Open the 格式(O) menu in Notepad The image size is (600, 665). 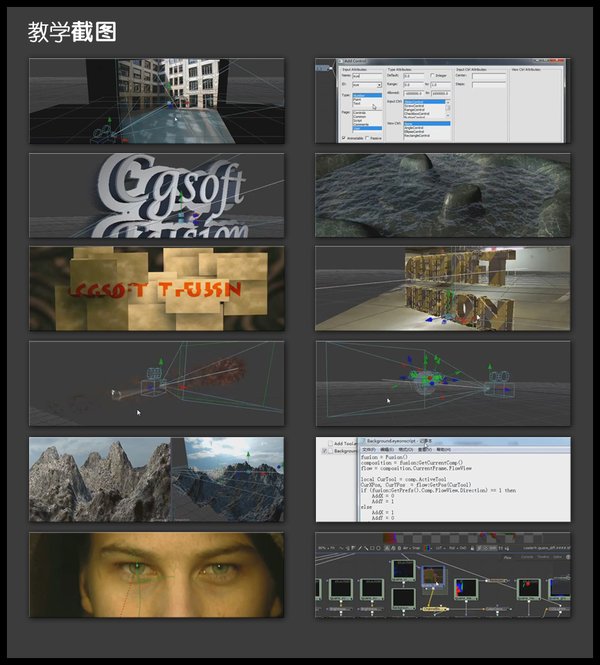click(406, 450)
